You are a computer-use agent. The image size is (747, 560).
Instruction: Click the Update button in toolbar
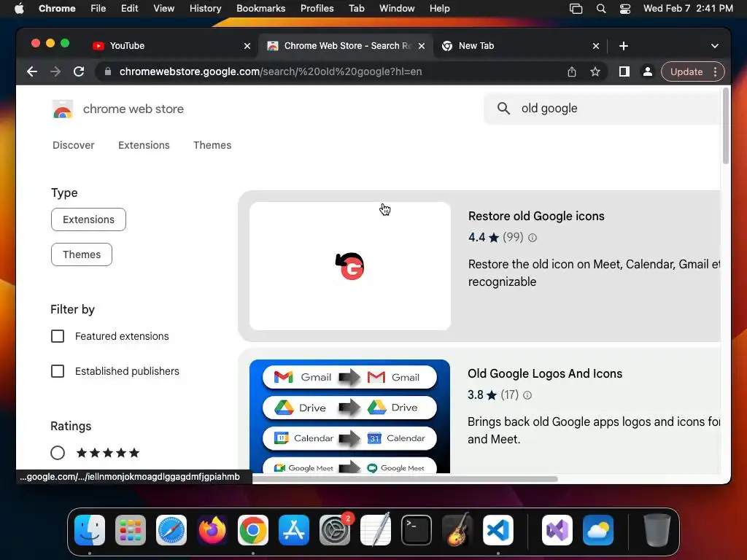pos(686,71)
